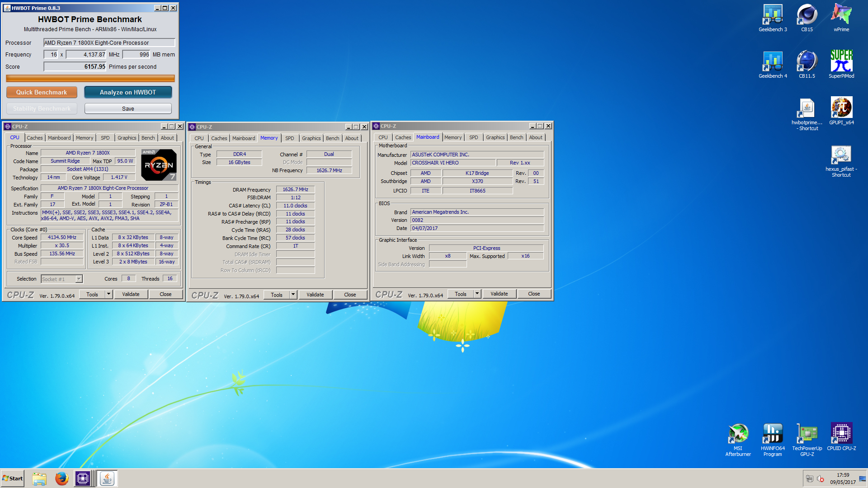This screenshot has height=488, width=868.
Task: Click Show Desktop icon in tray
Action: tap(863, 479)
